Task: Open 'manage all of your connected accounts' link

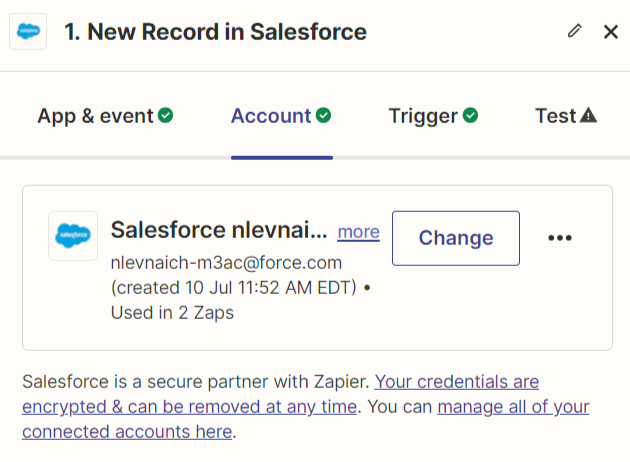Action: pos(306,419)
